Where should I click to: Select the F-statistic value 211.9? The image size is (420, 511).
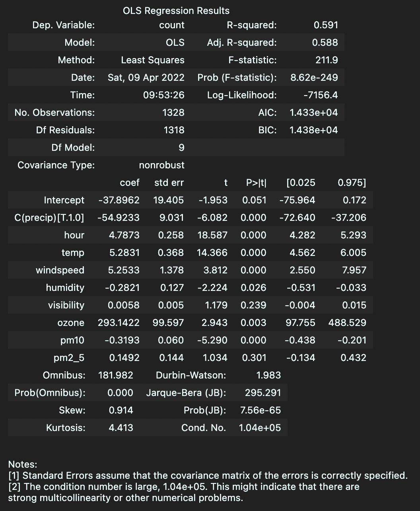coord(327,60)
